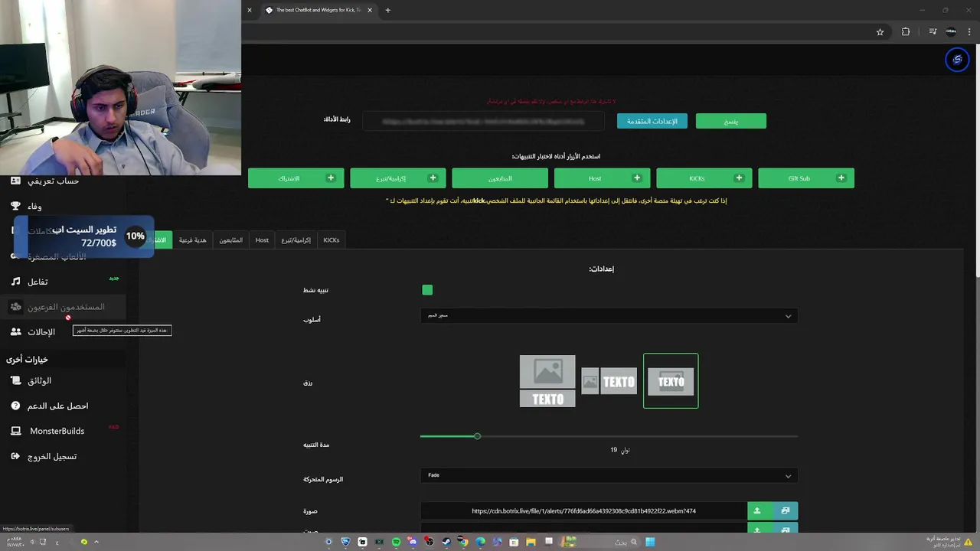The image size is (980, 551).
Task: Open Spotify from the taskbar
Action: [396, 542]
